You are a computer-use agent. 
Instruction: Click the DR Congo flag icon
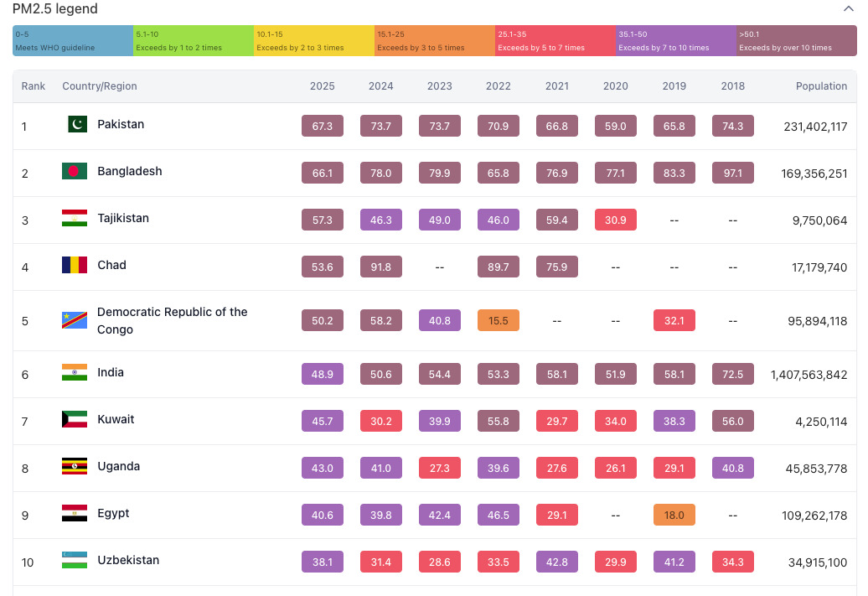pos(75,320)
